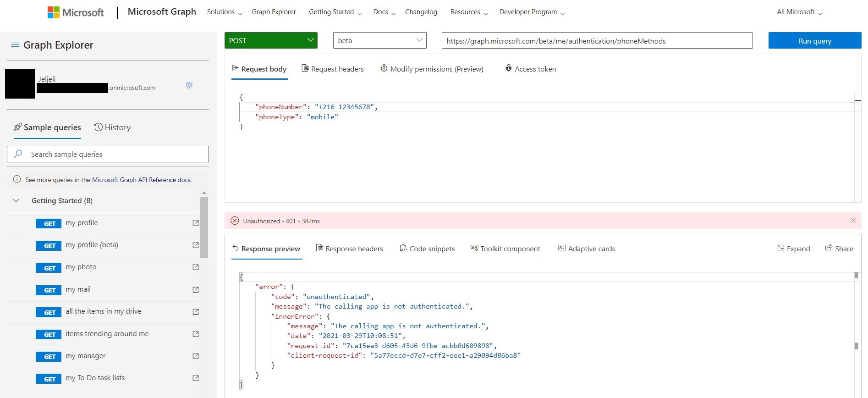This screenshot has height=398, width=868.
Task: Share the query
Action: [x=839, y=249]
